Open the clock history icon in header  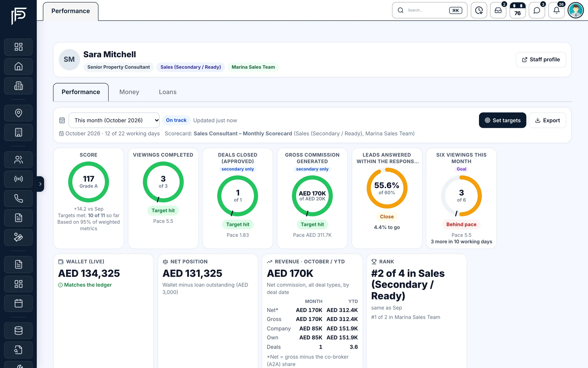tap(479, 10)
